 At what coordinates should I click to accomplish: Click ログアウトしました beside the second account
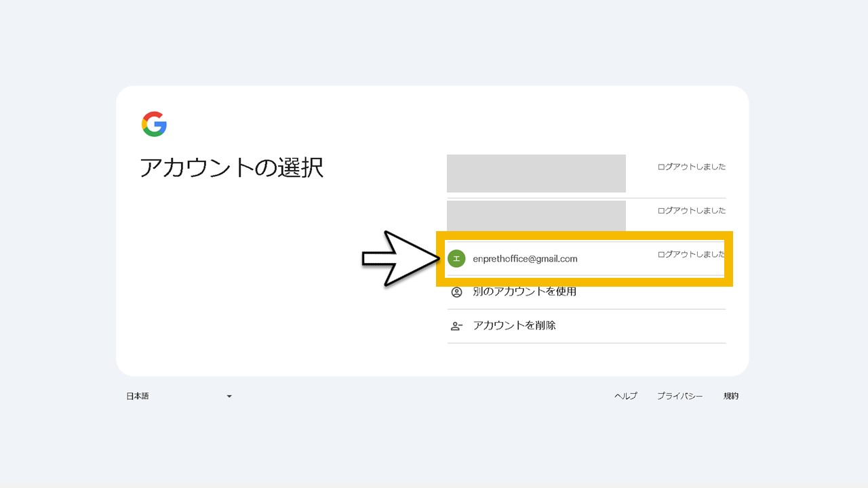click(691, 211)
